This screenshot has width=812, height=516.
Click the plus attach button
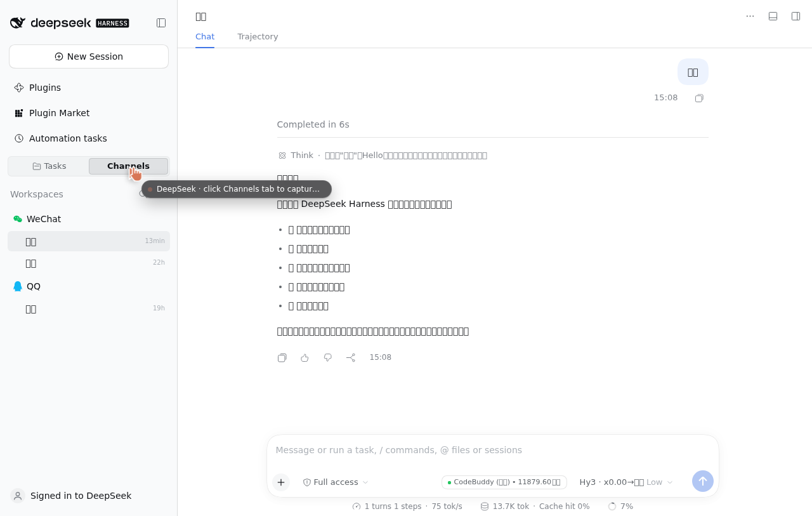(281, 482)
